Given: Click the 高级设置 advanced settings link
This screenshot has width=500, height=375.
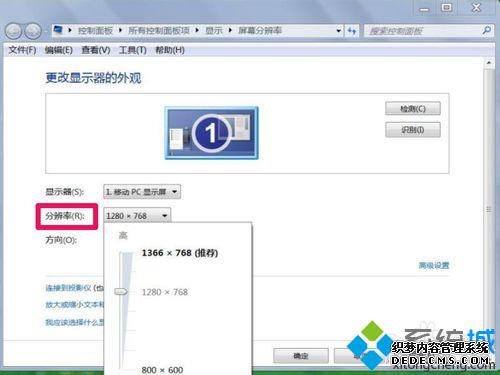Looking at the screenshot, I should pos(434,265).
